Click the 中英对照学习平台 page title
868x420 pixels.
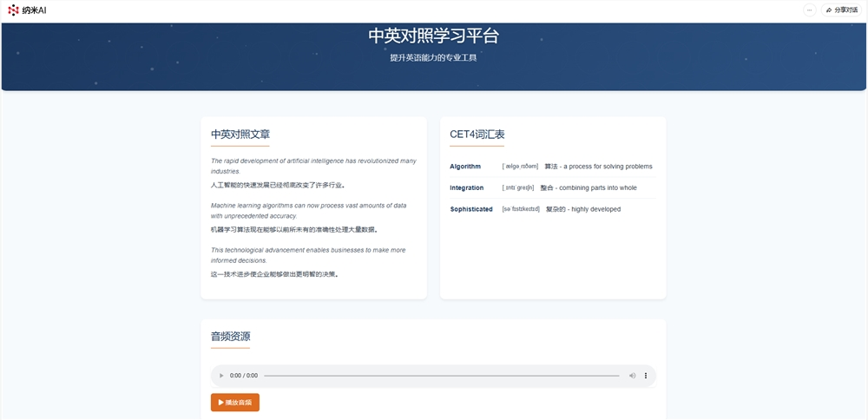[x=433, y=36]
